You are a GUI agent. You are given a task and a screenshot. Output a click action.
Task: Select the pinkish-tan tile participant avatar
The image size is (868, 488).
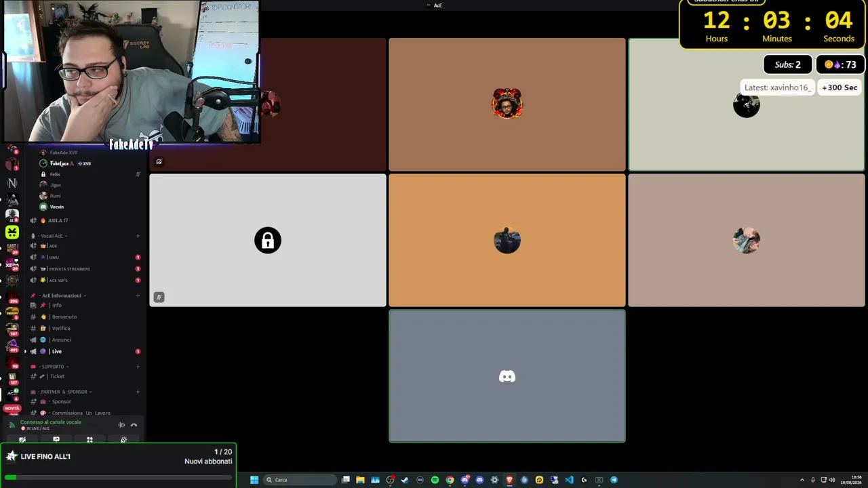click(747, 240)
